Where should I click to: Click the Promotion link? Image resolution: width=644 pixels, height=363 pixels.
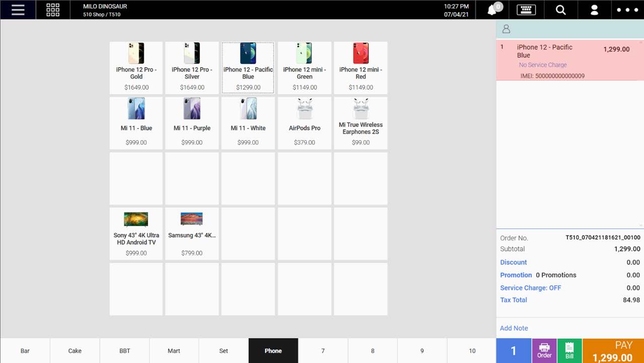pyautogui.click(x=516, y=275)
